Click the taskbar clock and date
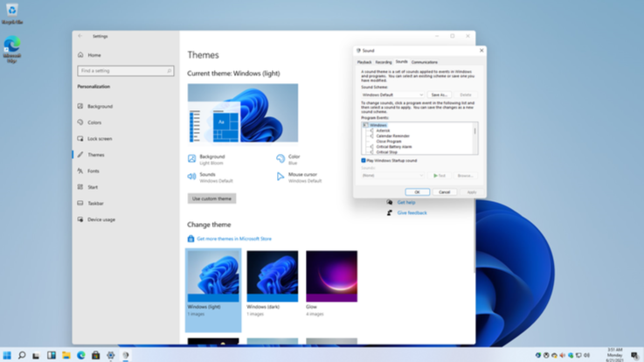 point(615,355)
